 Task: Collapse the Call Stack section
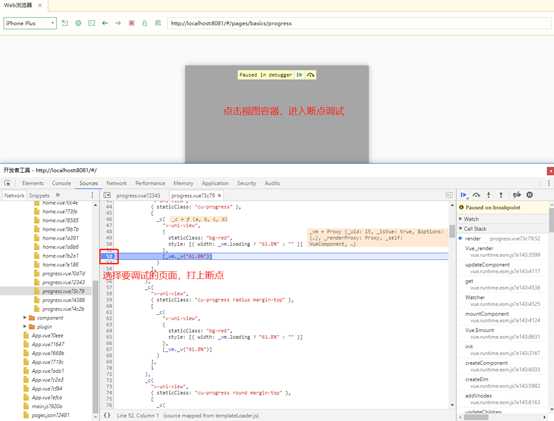(475, 229)
